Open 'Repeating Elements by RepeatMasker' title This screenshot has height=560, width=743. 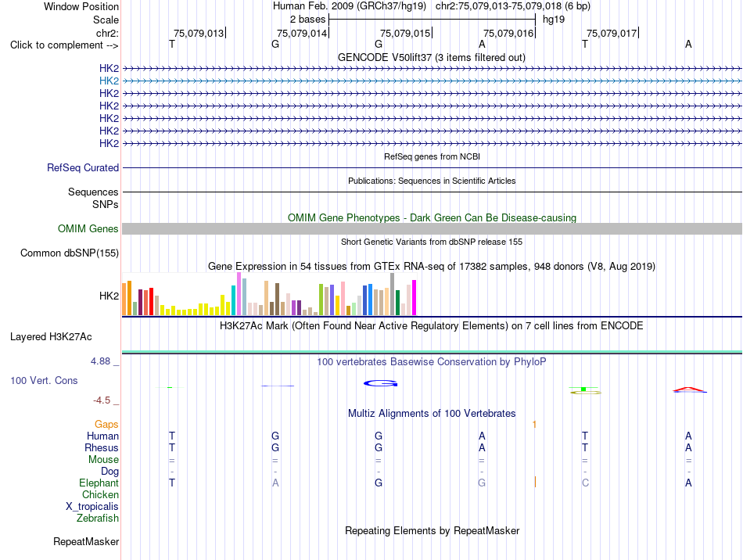tap(432, 530)
